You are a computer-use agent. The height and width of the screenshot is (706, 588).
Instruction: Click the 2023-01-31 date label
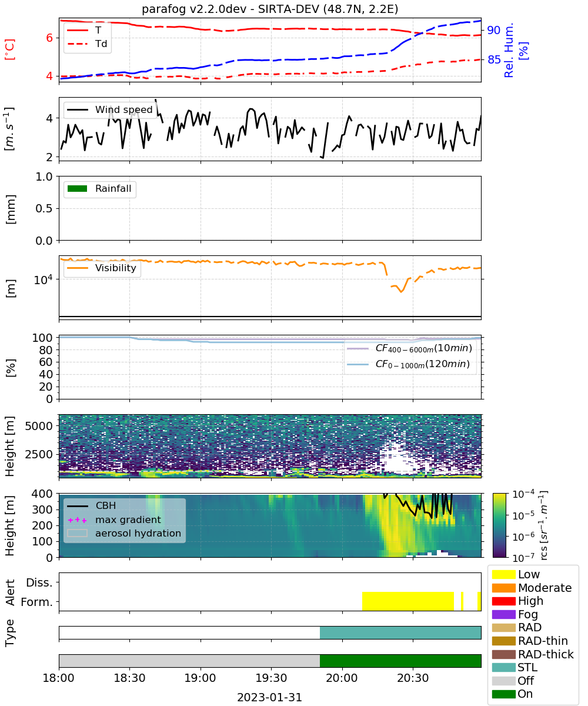click(x=269, y=698)
